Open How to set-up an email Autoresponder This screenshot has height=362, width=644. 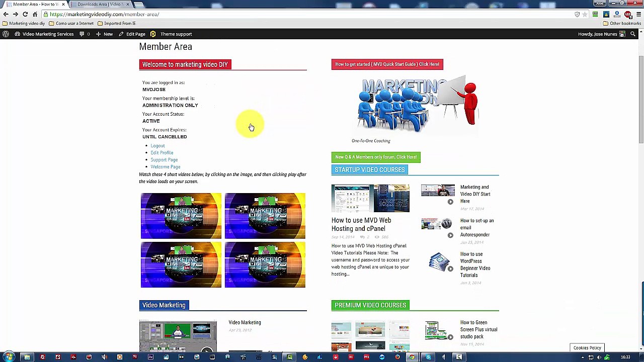[477, 228]
